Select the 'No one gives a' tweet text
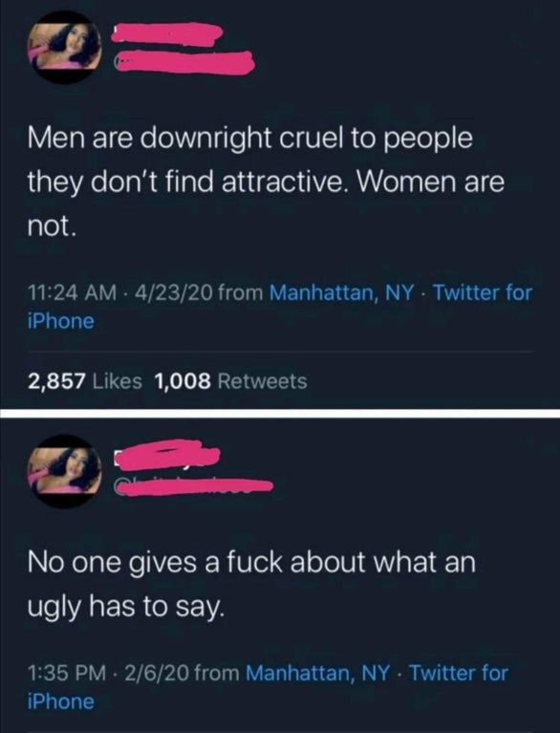The height and width of the screenshot is (733, 560). coord(251,583)
